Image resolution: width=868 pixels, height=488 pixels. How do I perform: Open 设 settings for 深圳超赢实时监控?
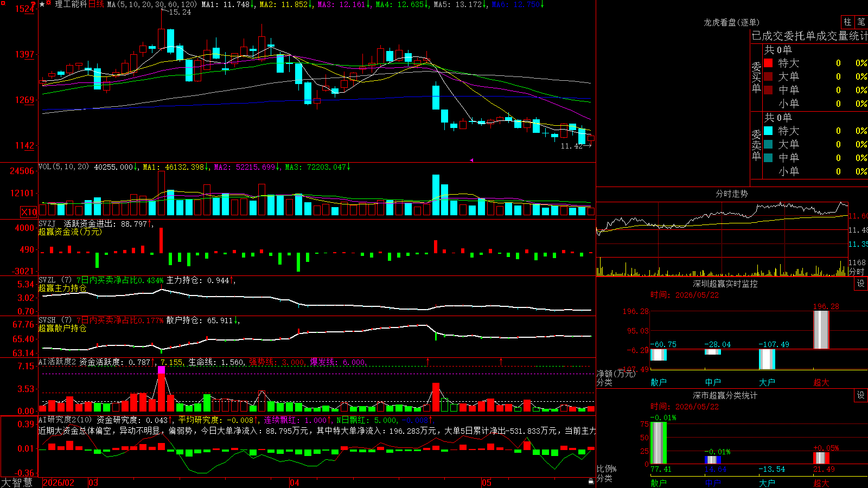tap(861, 284)
